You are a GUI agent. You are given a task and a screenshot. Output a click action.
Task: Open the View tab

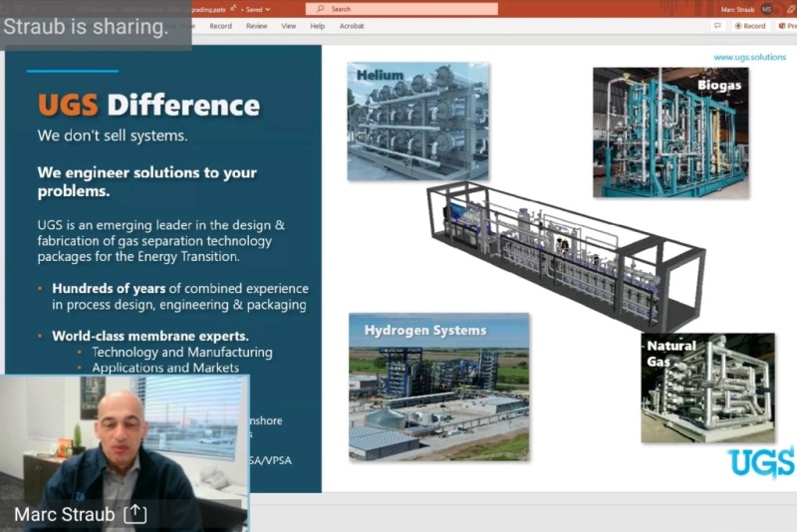[288, 26]
